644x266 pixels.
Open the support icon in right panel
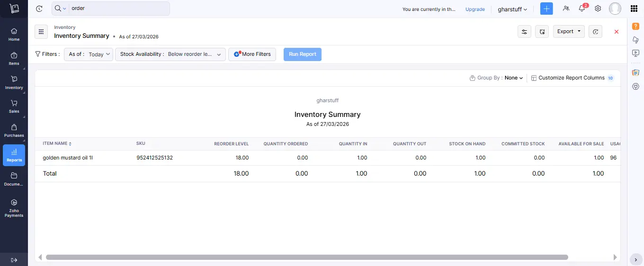click(636, 87)
